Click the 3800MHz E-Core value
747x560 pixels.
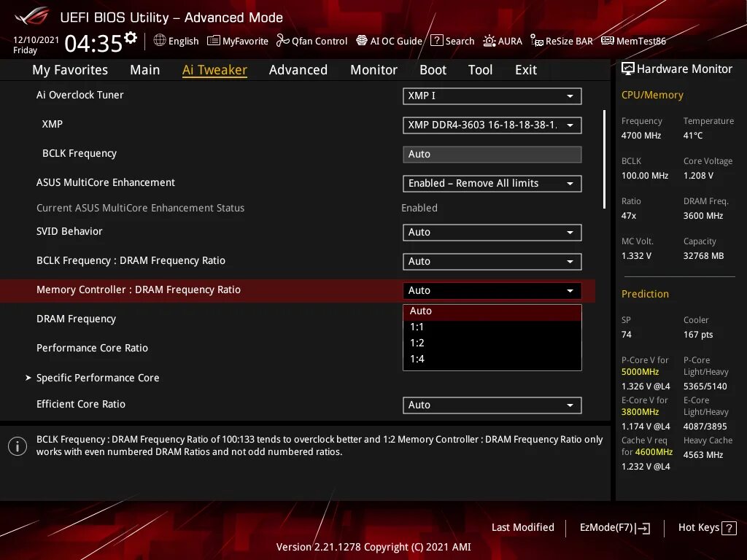(x=640, y=412)
